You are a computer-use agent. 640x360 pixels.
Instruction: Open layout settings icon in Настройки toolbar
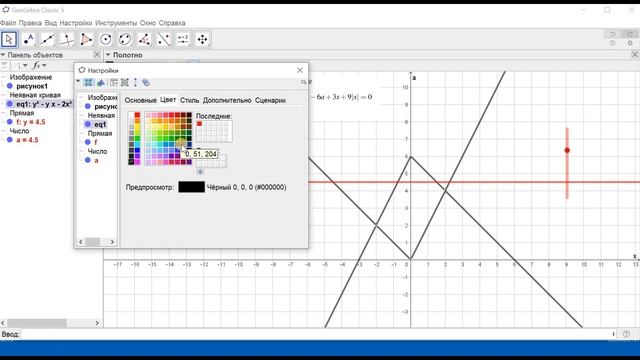tap(113, 82)
